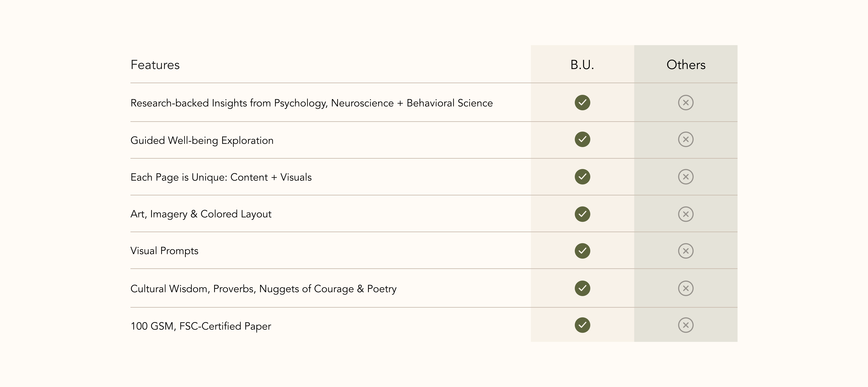Click the B.U. checkmark for Cultural Wisdom row
Image resolution: width=868 pixels, height=387 pixels.
582,288
